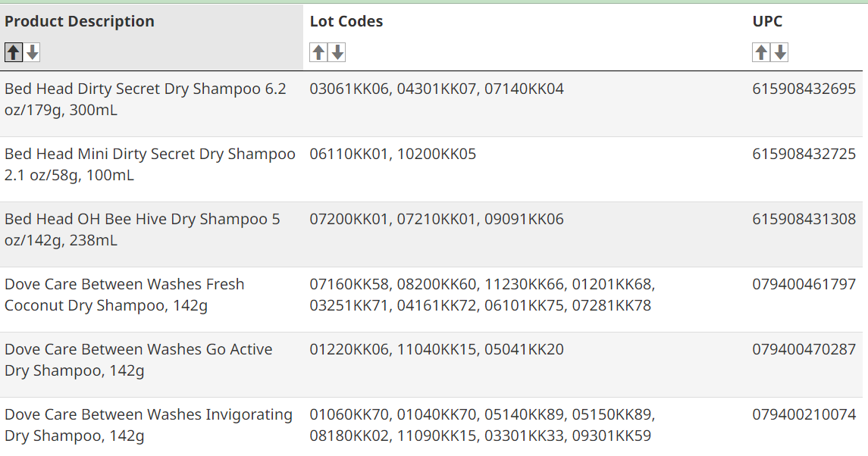Select Bed Head Mini Dirty Secret row
Viewport: 868px width, 456px height.
431,170
